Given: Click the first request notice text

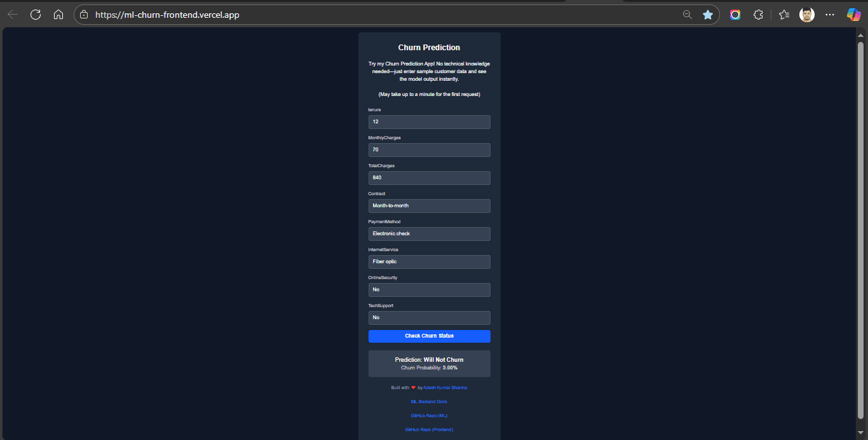Looking at the screenshot, I should point(430,95).
